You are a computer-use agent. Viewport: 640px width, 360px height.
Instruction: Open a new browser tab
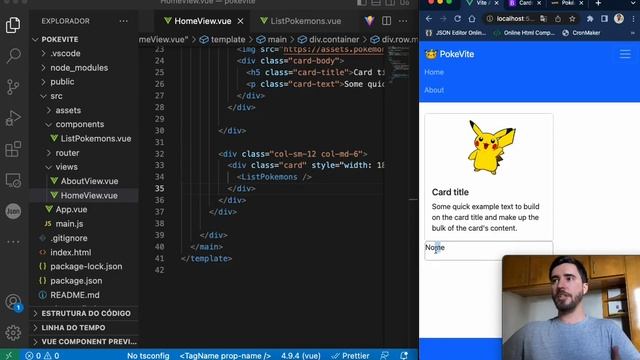pos(598,3)
